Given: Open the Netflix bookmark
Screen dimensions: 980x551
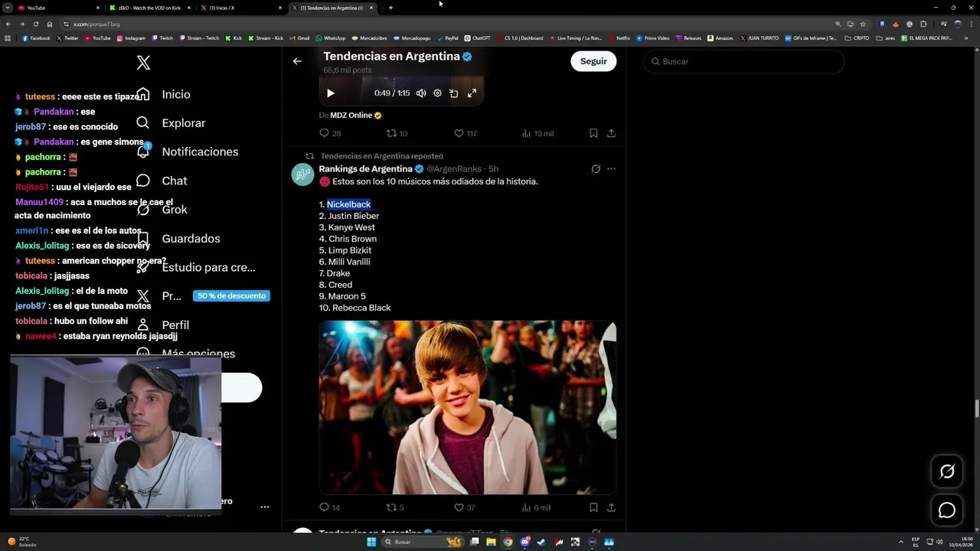Looking at the screenshot, I should coord(619,37).
